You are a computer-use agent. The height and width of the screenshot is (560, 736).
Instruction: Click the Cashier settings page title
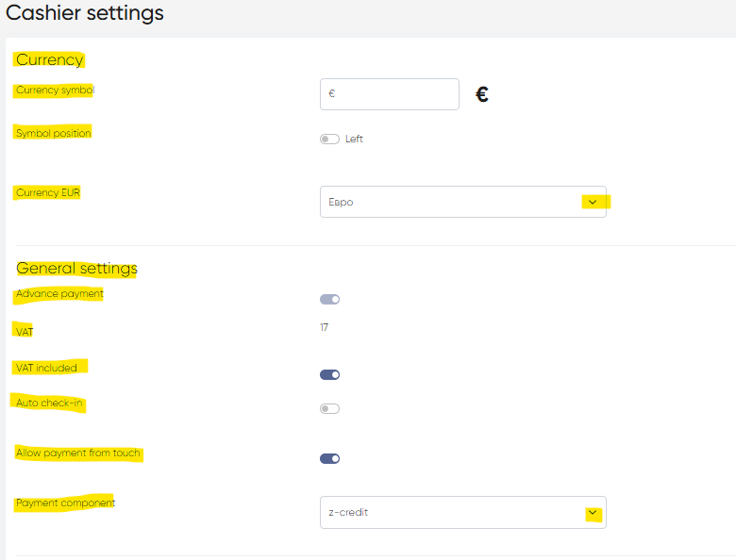85,13
